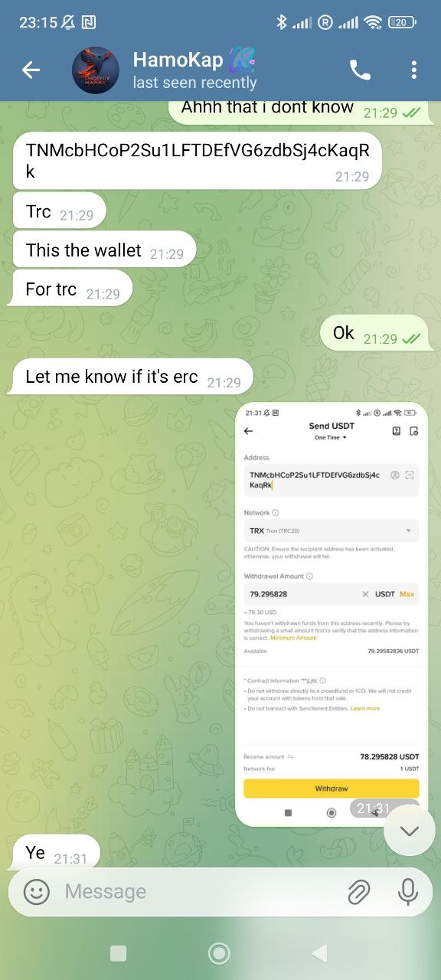The image size is (441, 980).
Task: Open the emoji picker smiley icon
Action: (37, 892)
